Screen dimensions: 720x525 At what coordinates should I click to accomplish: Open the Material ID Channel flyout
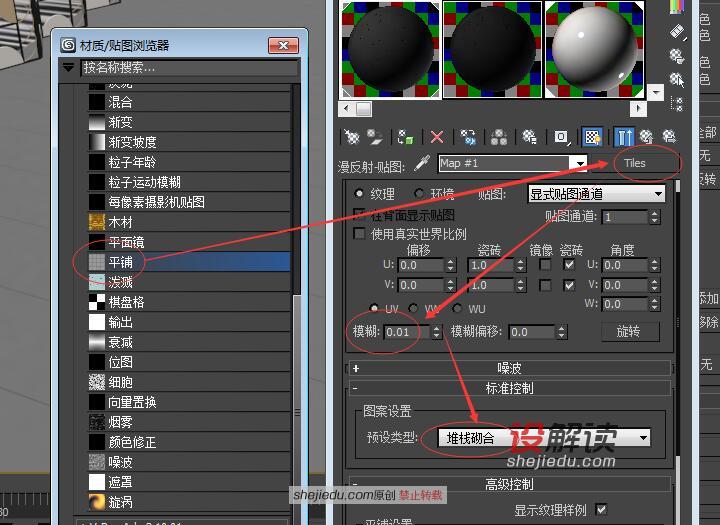tap(561, 137)
